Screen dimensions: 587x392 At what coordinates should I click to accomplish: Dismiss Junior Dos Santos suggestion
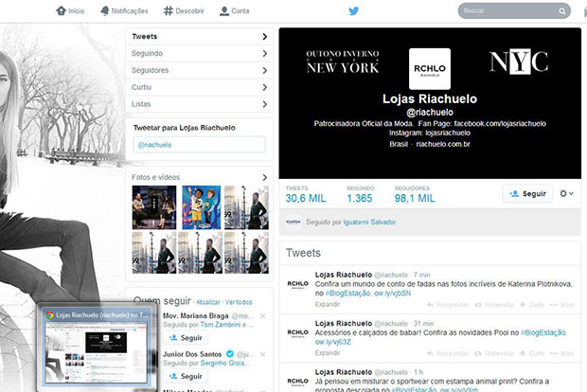coord(263,354)
